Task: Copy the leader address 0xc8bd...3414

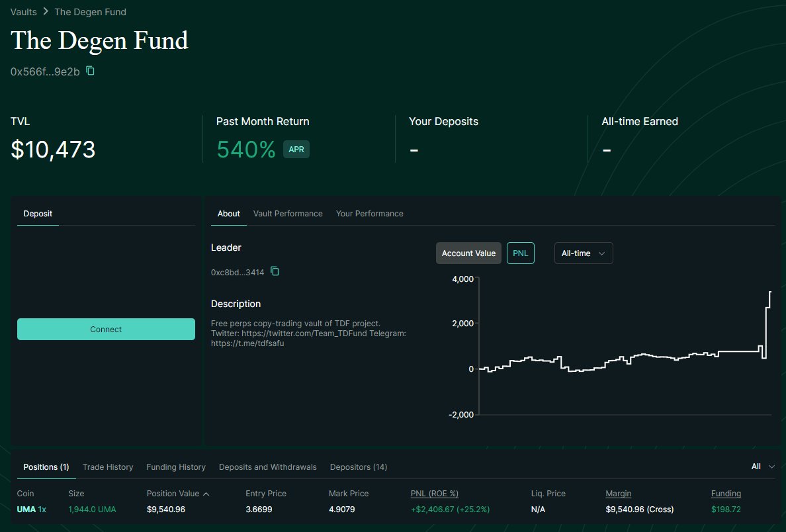Action: (x=275, y=271)
